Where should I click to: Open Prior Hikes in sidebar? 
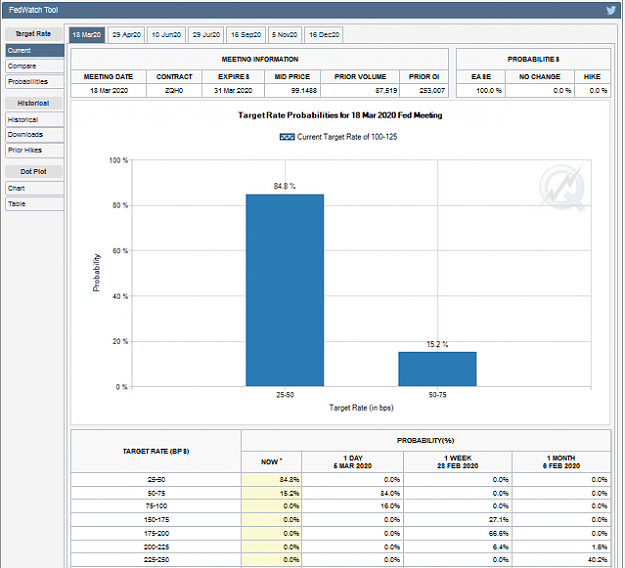click(x=35, y=150)
